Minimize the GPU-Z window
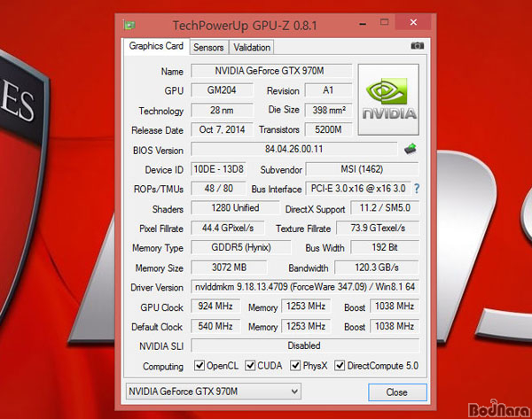Screen dimensions: 532x419 [363, 24]
